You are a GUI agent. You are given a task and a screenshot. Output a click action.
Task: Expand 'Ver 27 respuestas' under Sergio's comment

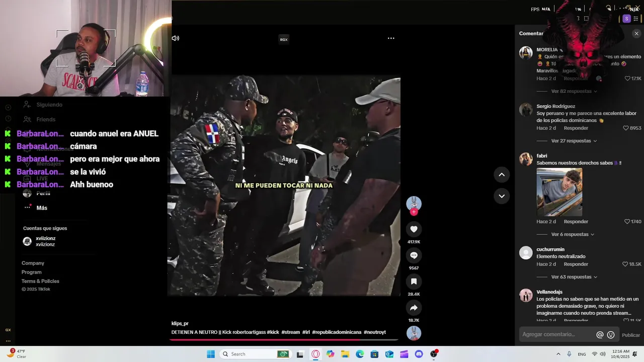pyautogui.click(x=574, y=141)
